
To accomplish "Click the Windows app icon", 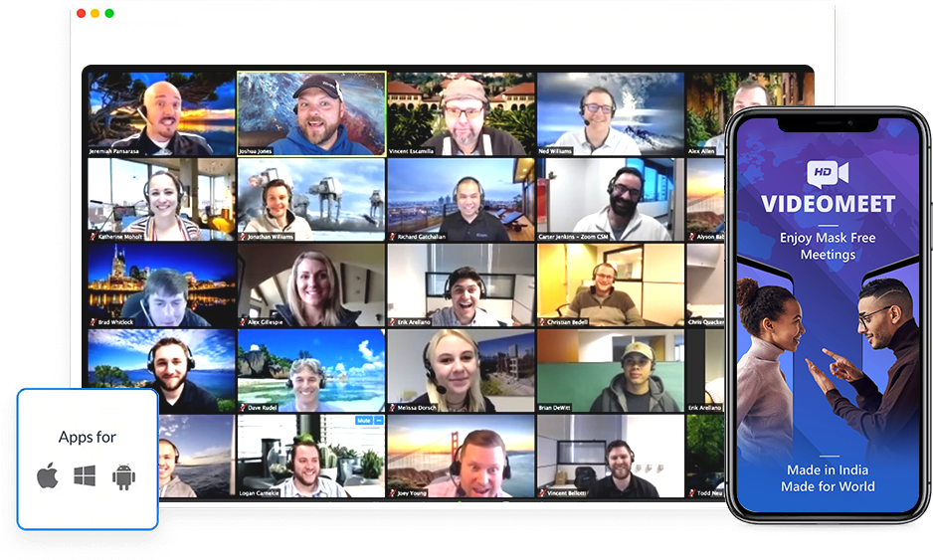I will (85, 476).
